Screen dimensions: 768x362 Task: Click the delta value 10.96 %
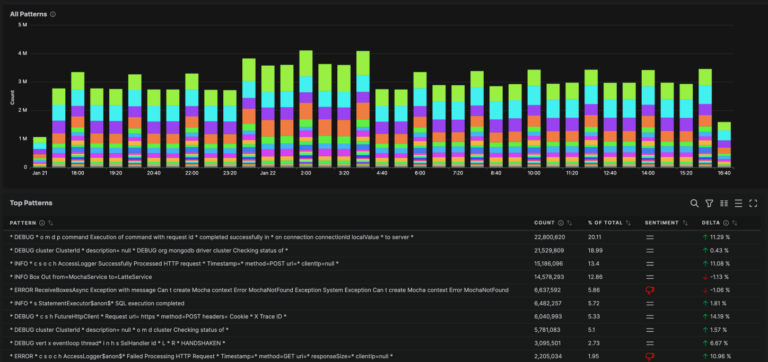tap(721, 357)
